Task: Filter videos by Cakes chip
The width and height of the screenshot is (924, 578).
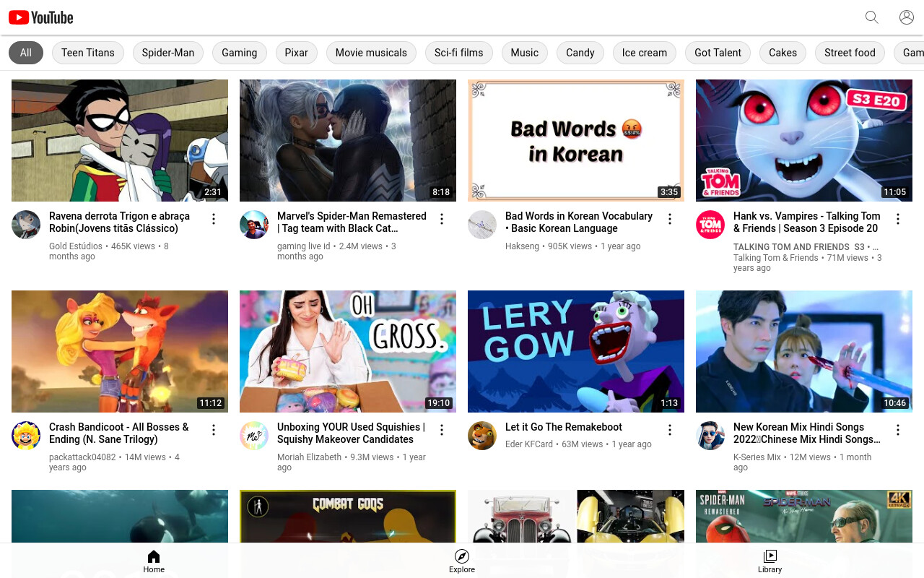Action: 783,53
